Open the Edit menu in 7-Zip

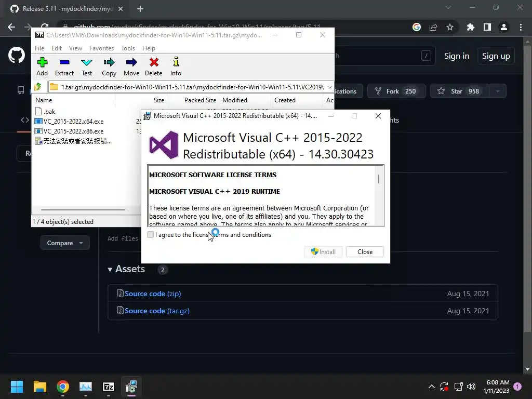[x=57, y=48]
